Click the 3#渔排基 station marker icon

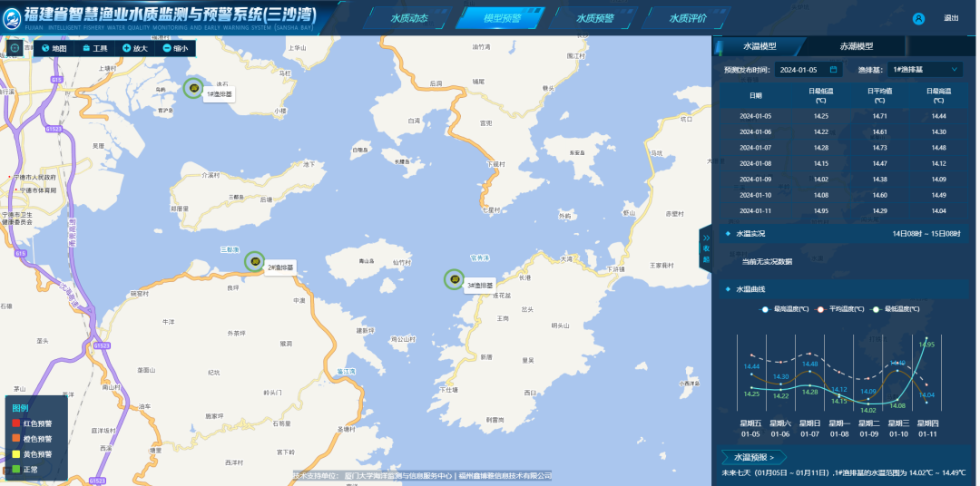(454, 279)
